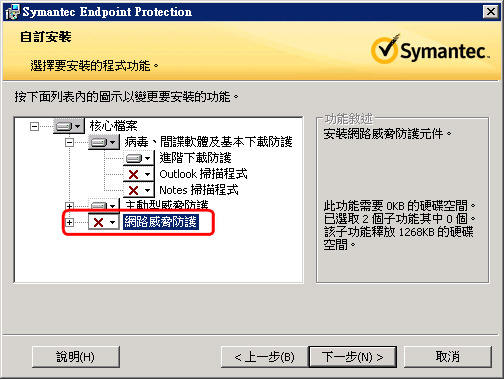Click the 按下面列表內的圖示 instruction text

pos(126,97)
